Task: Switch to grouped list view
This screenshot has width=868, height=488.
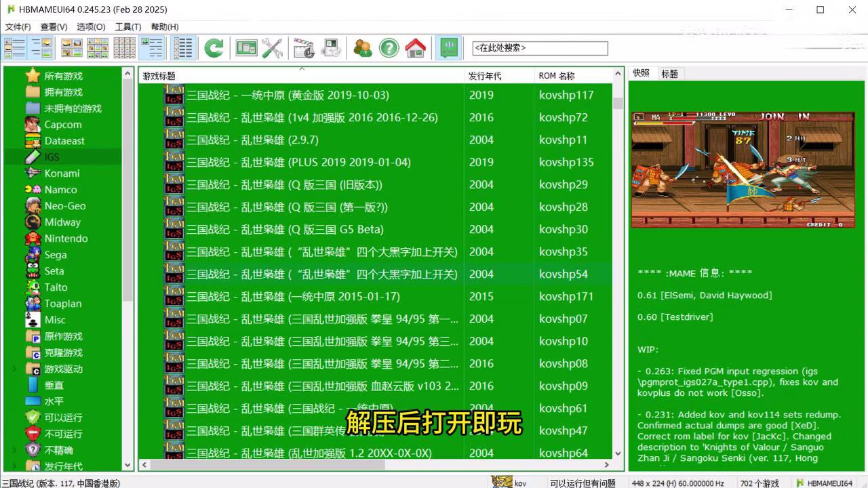Action: click(182, 48)
